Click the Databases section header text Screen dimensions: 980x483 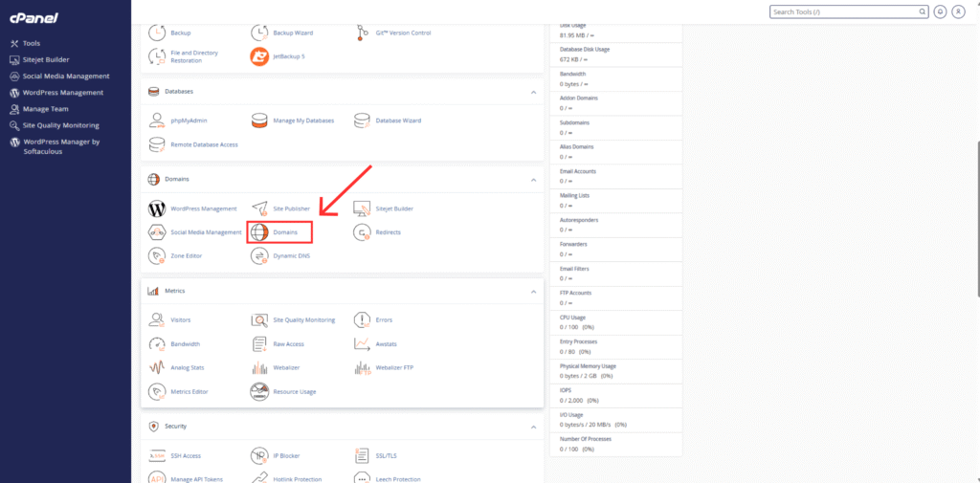coord(179,91)
